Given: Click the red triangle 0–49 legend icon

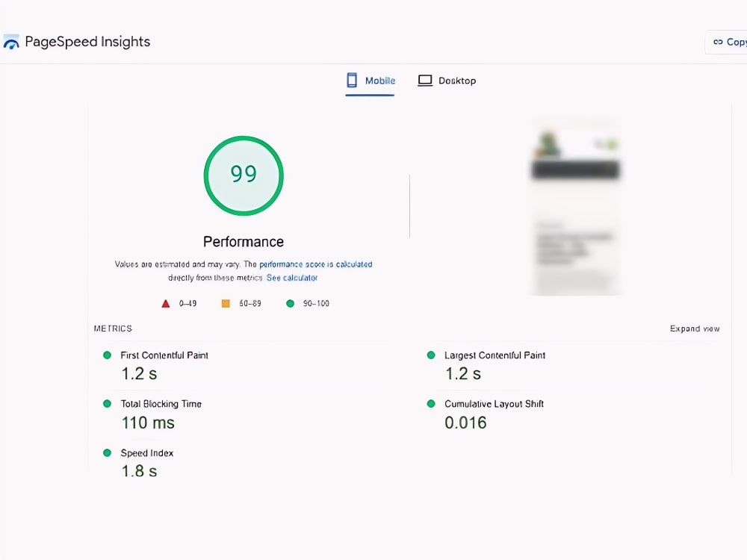Looking at the screenshot, I should pos(166,303).
